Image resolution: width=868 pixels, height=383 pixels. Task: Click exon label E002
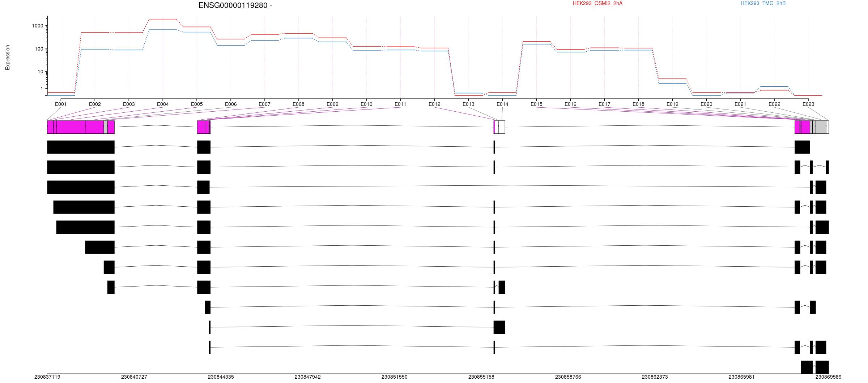point(95,104)
